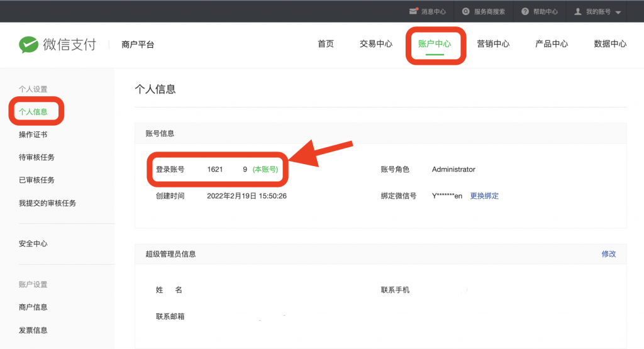Open the 营销中心 navigation tab
The height and width of the screenshot is (349, 644).
pos(493,44)
